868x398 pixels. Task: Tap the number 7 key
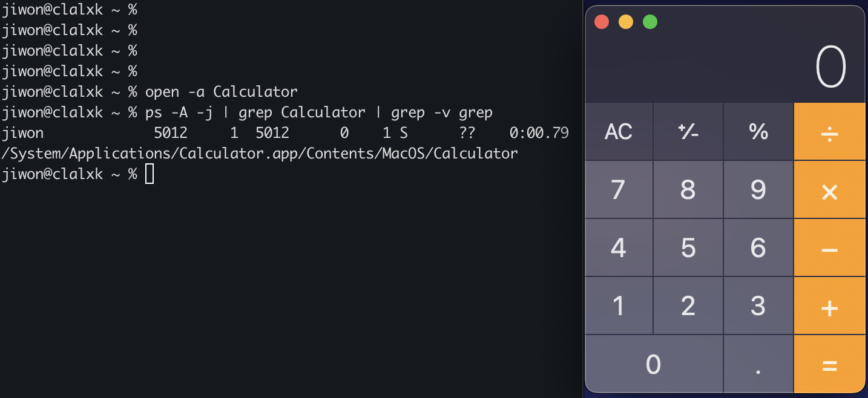click(x=619, y=190)
